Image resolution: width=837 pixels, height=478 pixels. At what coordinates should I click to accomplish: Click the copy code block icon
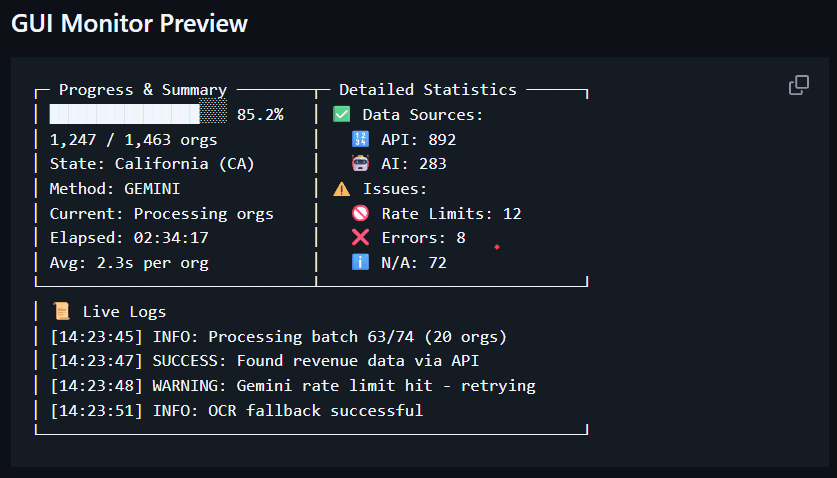[x=799, y=85]
